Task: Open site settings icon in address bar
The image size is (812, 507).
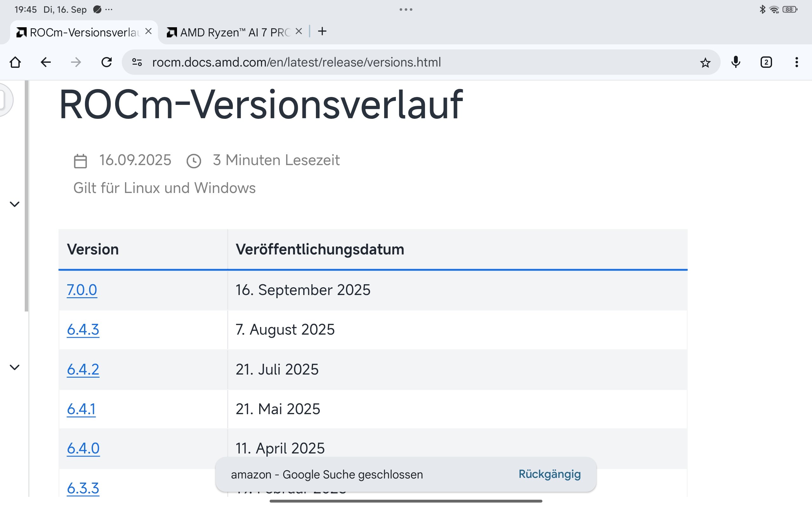Action: click(x=137, y=62)
